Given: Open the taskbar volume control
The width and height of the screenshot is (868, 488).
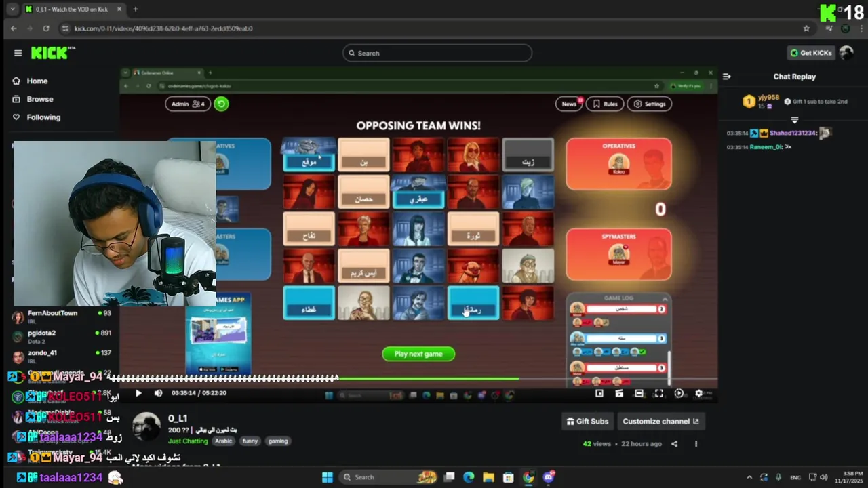Looking at the screenshot, I should point(823,477).
